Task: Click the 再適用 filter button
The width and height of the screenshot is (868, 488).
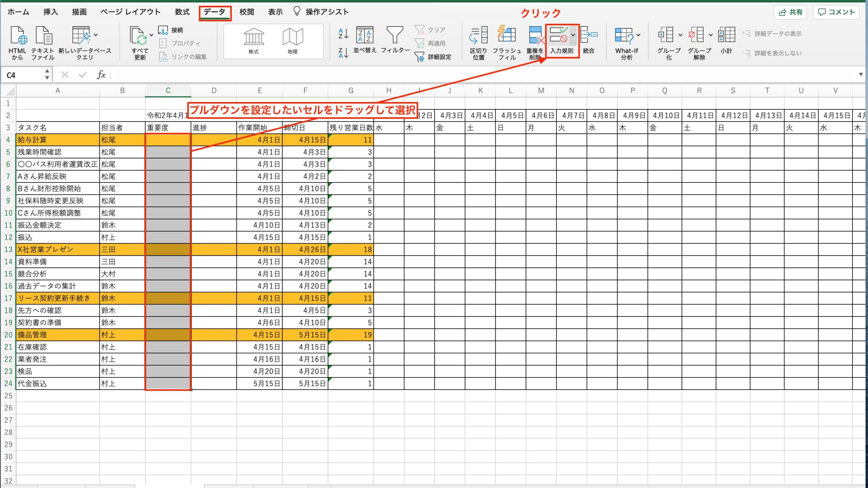Action: click(x=430, y=43)
